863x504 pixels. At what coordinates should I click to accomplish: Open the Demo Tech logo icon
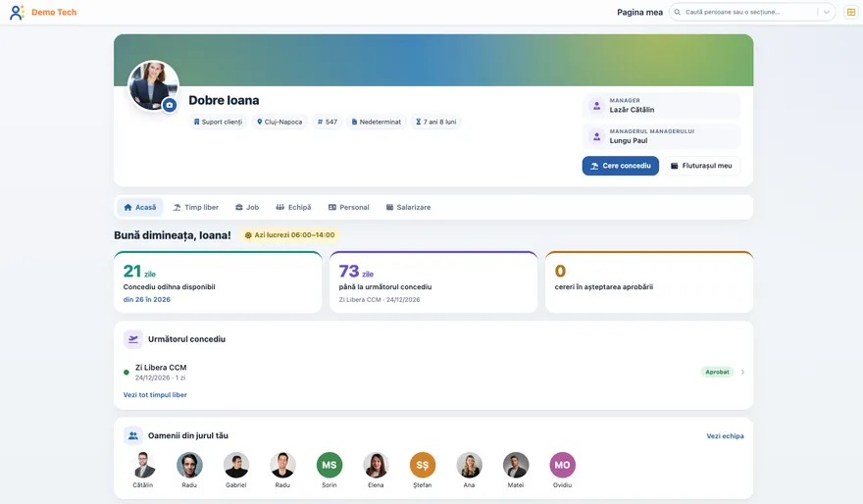(x=17, y=12)
